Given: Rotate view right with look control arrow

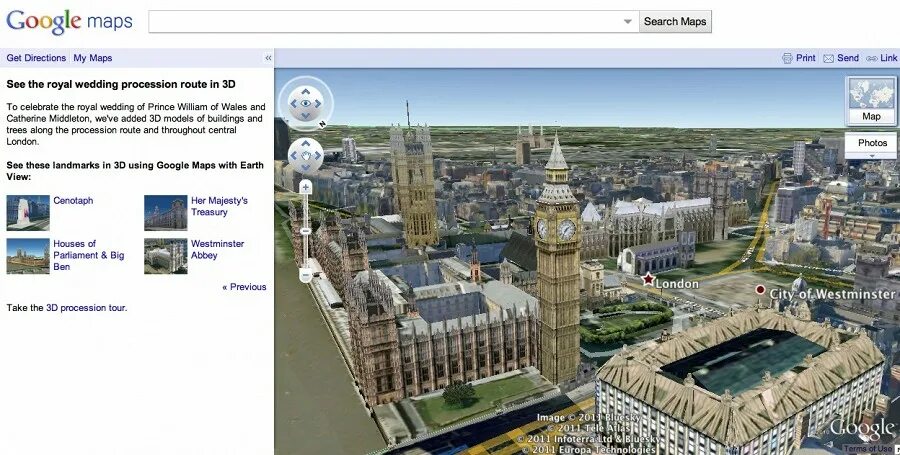Looking at the screenshot, I should 317,104.
